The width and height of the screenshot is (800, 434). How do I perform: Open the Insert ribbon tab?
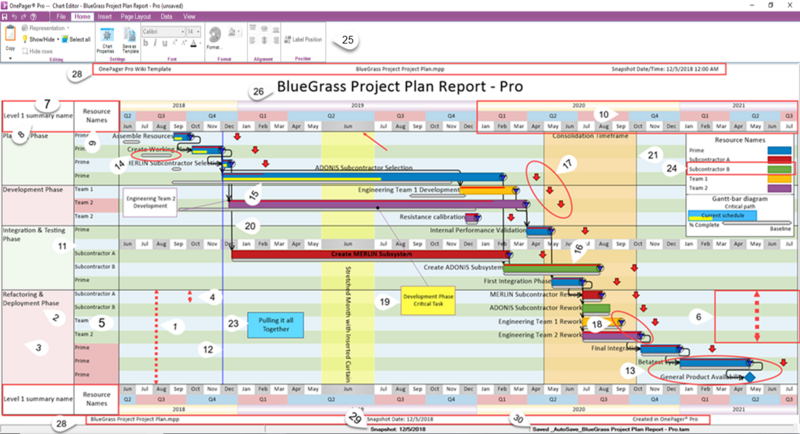[105, 17]
